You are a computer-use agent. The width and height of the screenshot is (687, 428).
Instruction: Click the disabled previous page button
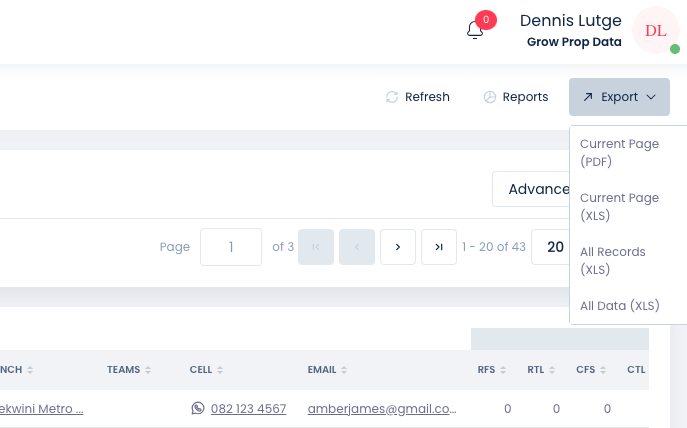tap(357, 247)
